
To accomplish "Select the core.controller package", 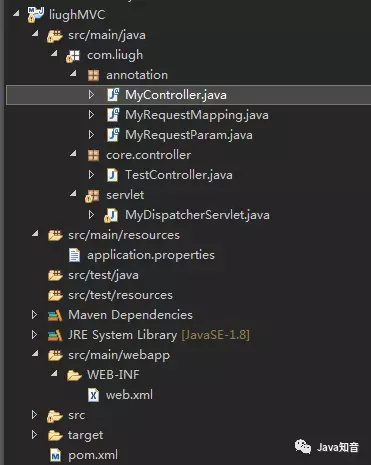I will [x=149, y=155].
